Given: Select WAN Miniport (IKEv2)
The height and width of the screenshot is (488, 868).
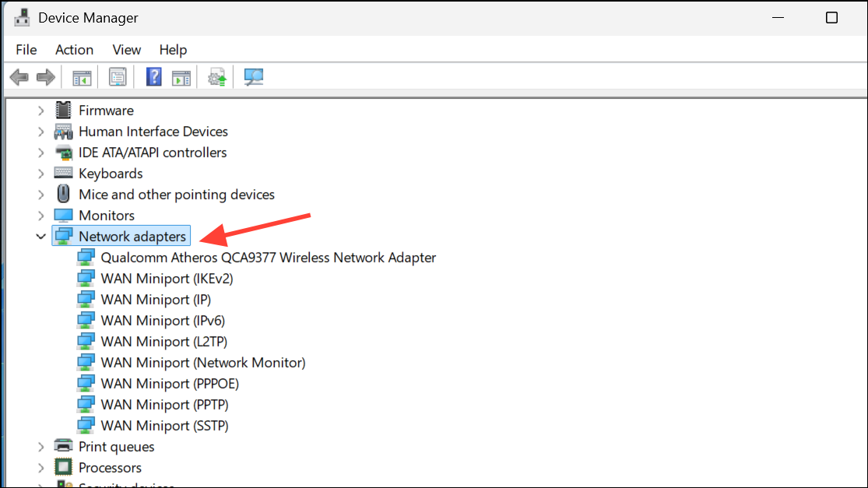Looking at the screenshot, I should (167, 278).
